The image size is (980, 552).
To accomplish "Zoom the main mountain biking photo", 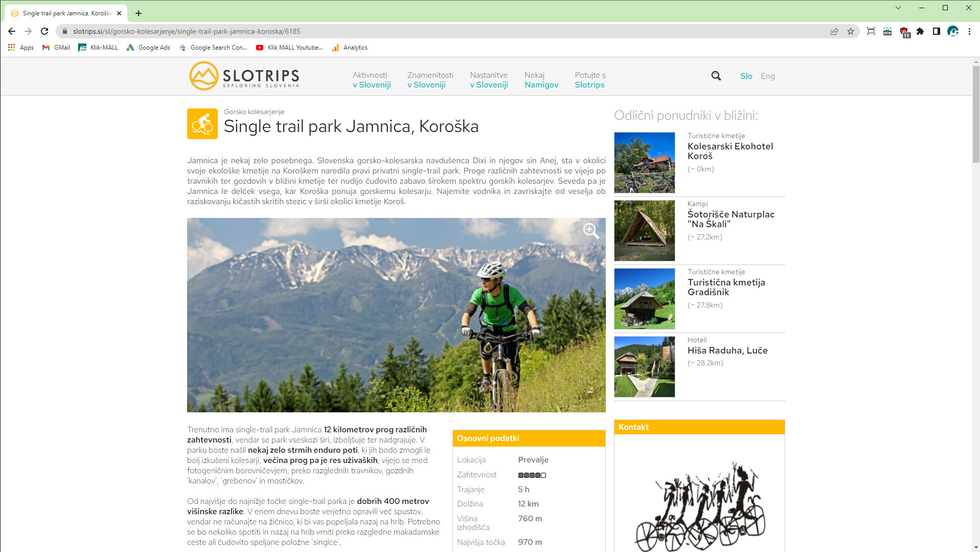I will click(x=591, y=231).
